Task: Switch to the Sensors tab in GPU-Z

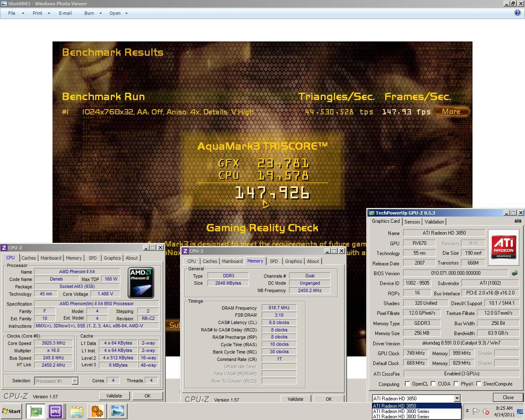Action: pyautogui.click(x=412, y=222)
